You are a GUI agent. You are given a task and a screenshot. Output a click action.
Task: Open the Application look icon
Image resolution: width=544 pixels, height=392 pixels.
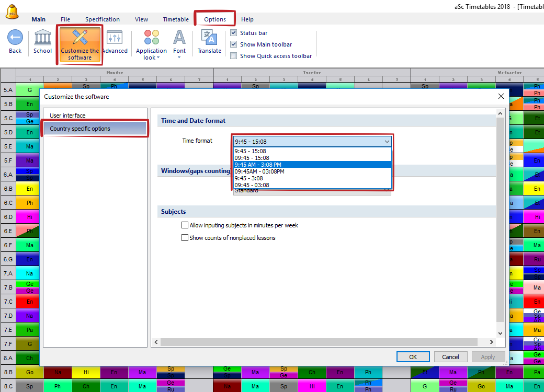151,38
